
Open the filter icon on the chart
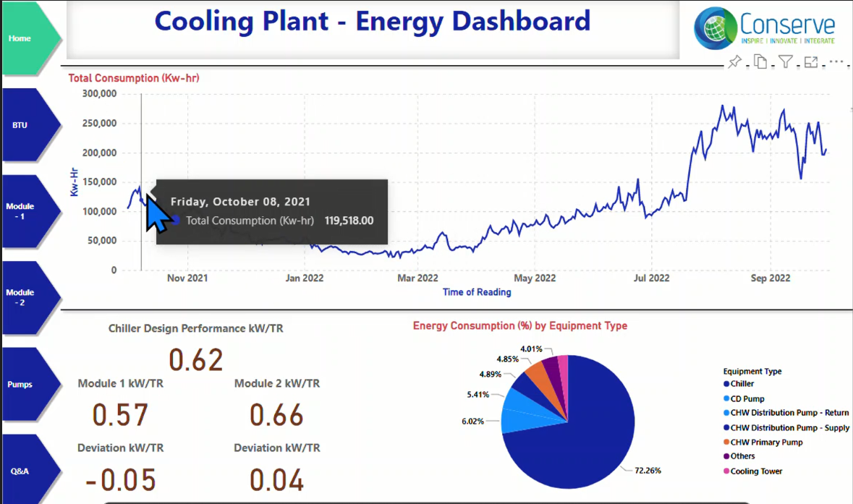tap(786, 62)
